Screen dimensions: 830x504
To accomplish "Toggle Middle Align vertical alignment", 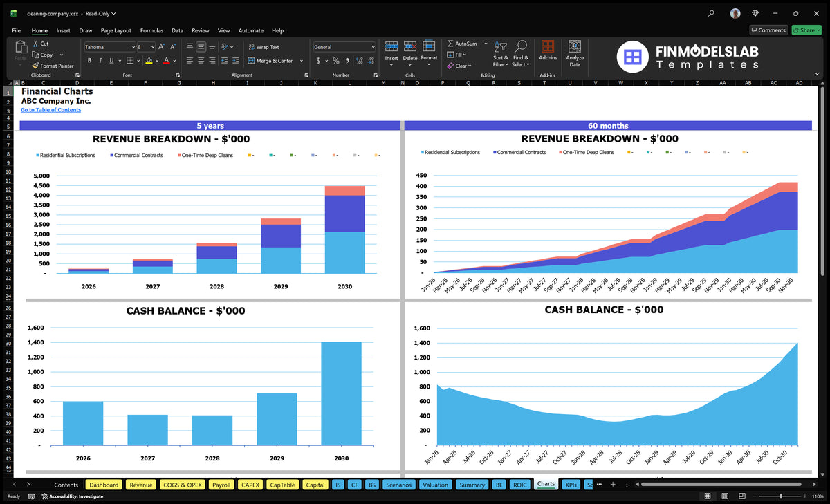I will pos(201,47).
